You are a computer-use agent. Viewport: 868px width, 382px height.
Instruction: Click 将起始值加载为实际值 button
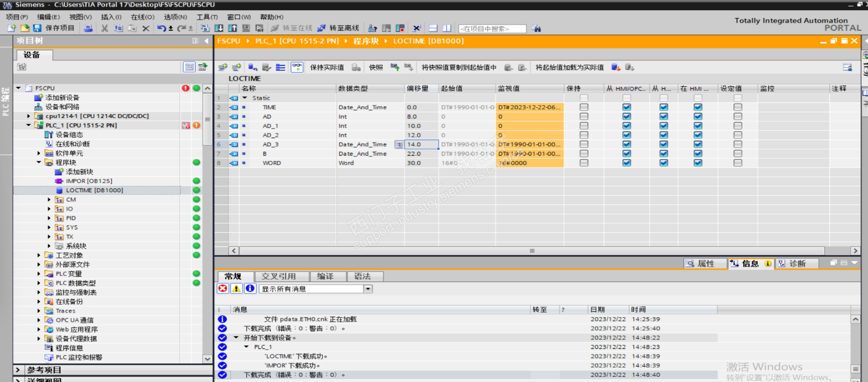point(570,67)
